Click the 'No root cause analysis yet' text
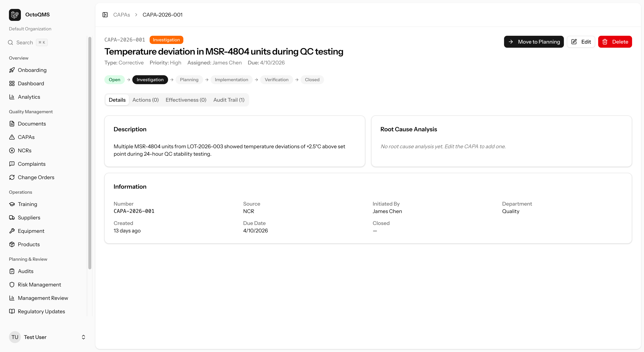 [x=443, y=146]
